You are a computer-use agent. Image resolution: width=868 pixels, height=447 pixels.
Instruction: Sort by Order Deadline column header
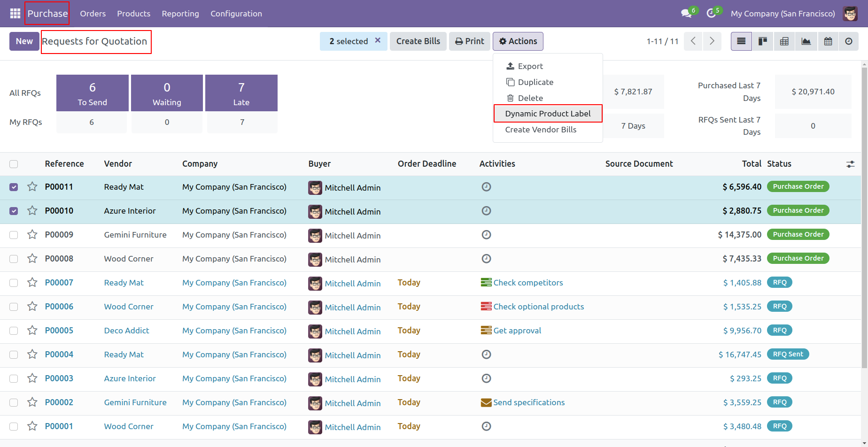tap(427, 164)
